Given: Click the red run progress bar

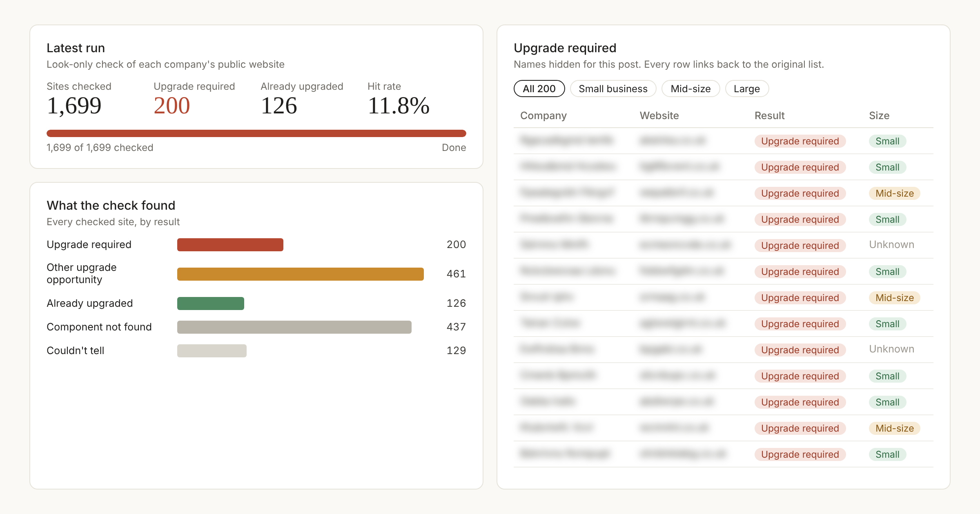Looking at the screenshot, I should [x=256, y=133].
